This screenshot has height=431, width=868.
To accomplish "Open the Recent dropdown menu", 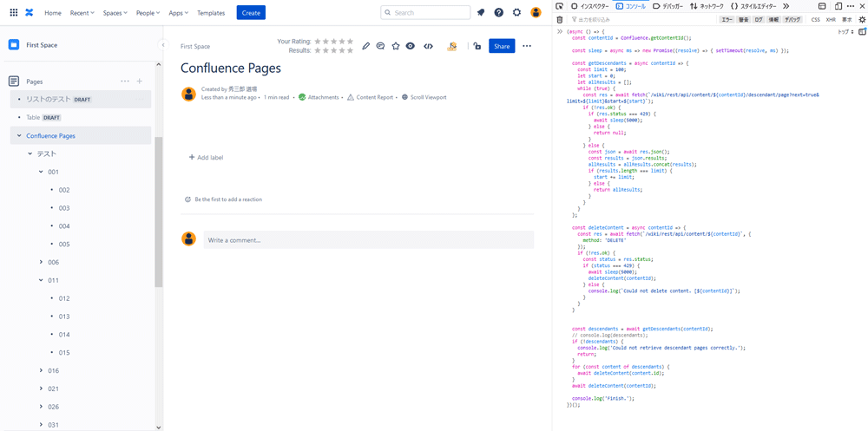I will (82, 13).
